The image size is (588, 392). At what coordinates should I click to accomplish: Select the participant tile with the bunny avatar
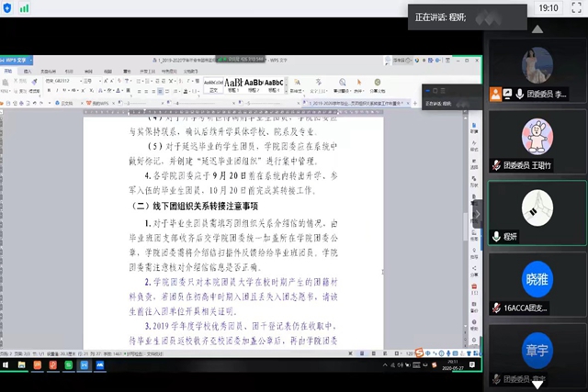pyautogui.click(x=537, y=140)
